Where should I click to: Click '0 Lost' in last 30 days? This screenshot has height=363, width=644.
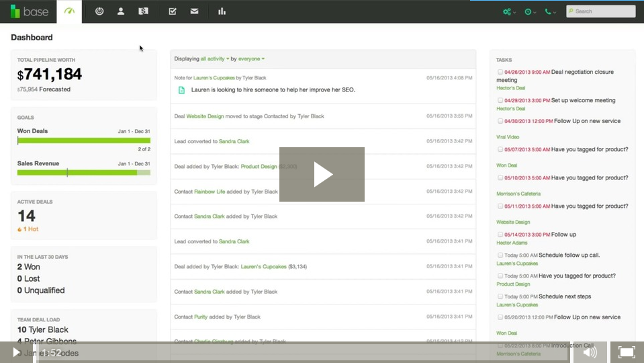coord(28,278)
